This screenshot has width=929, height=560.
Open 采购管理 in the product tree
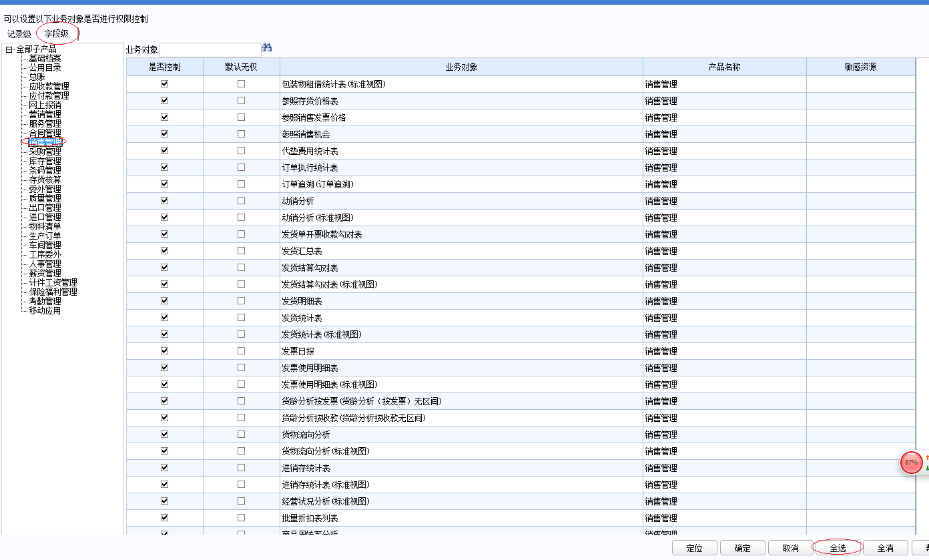tap(45, 152)
